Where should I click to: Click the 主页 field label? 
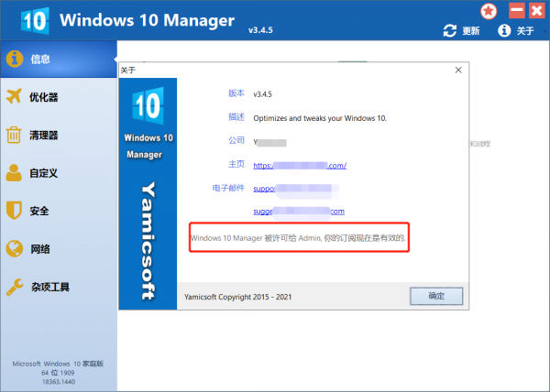point(236,164)
